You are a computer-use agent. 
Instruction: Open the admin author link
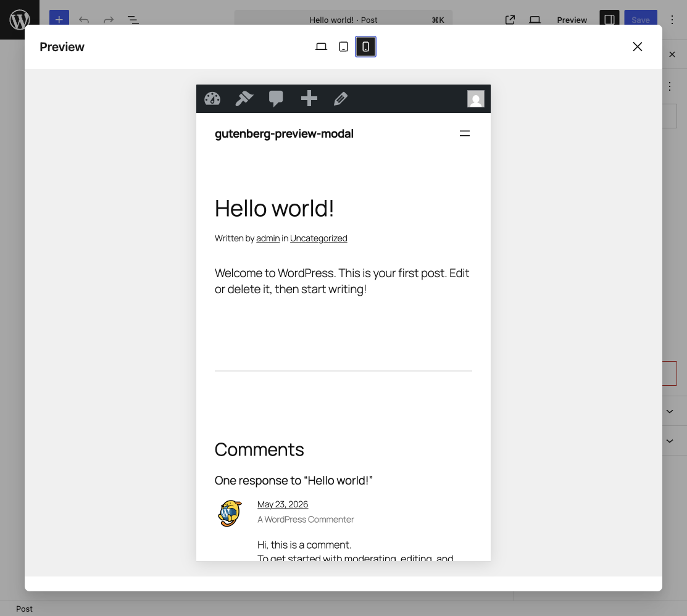point(268,238)
